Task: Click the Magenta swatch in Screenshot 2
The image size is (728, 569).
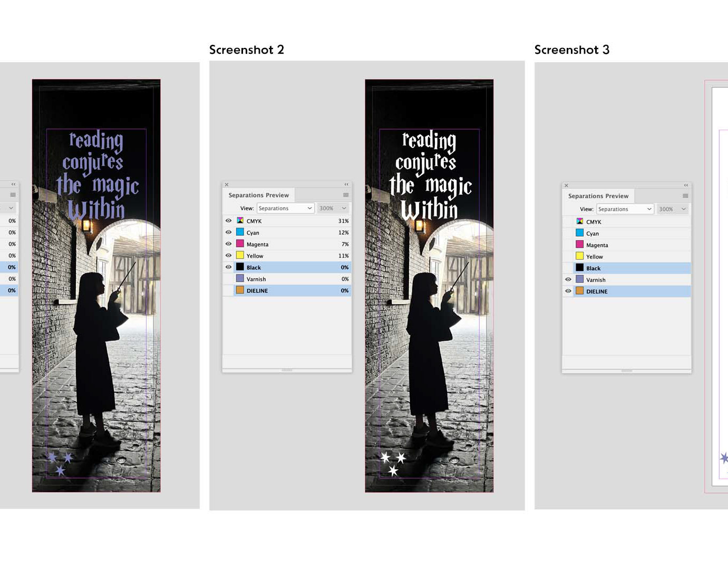Action: coord(240,244)
